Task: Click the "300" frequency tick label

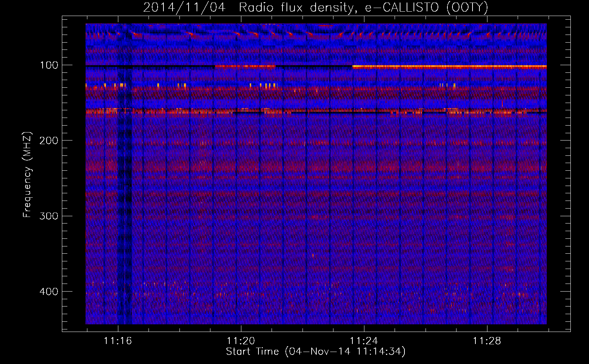Action: (49, 216)
